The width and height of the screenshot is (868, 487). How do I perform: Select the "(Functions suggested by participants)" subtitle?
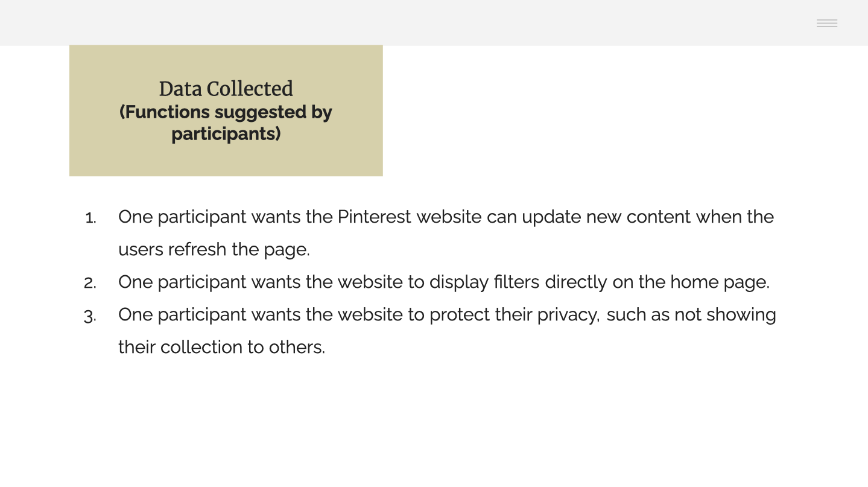[226, 123]
